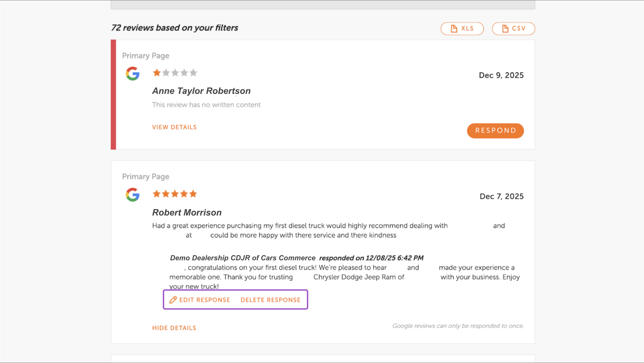Select Delete Response for the dealership reply
The width and height of the screenshot is (644, 363).
(270, 300)
